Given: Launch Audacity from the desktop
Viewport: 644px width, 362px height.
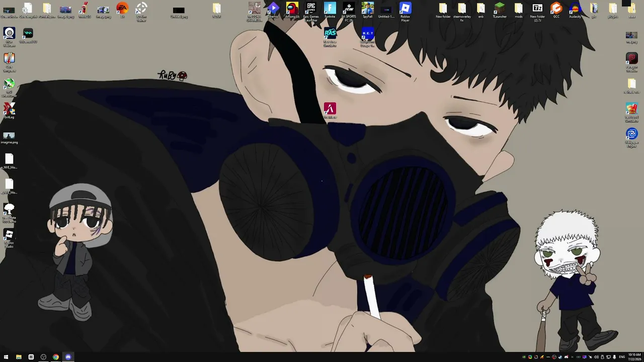Looking at the screenshot, I should point(575,10).
